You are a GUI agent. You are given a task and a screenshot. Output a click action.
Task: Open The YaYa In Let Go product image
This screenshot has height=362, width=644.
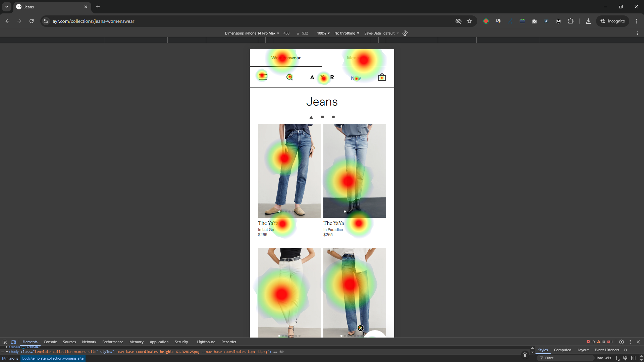289,171
